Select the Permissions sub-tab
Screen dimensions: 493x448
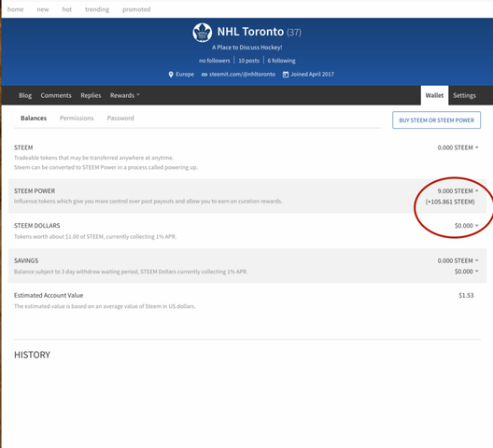coord(77,119)
